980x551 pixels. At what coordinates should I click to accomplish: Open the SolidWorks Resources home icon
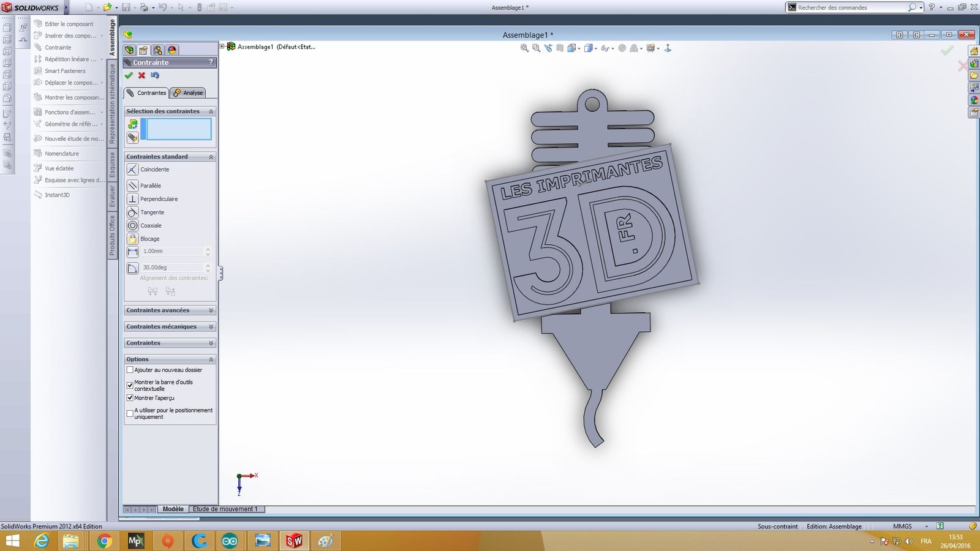pos(973,51)
